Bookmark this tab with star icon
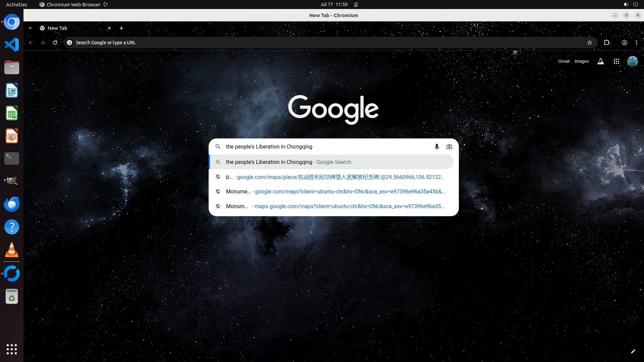The height and width of the screenshot is (362, 644). (x=590, y=43)
